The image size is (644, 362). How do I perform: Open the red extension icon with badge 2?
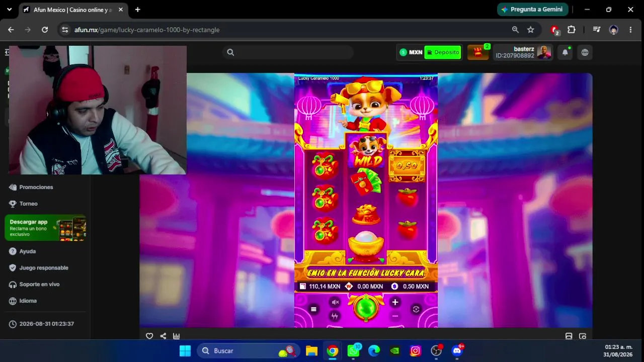[x=555, y=30]
